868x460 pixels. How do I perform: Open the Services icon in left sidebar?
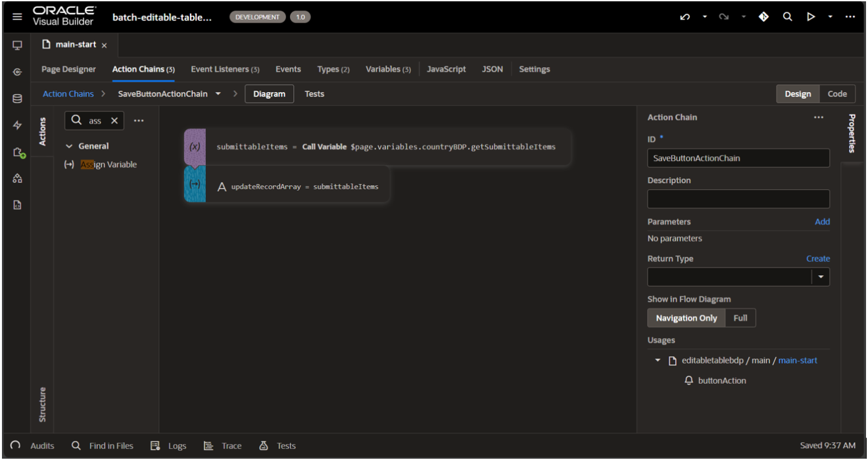point(17,72)
